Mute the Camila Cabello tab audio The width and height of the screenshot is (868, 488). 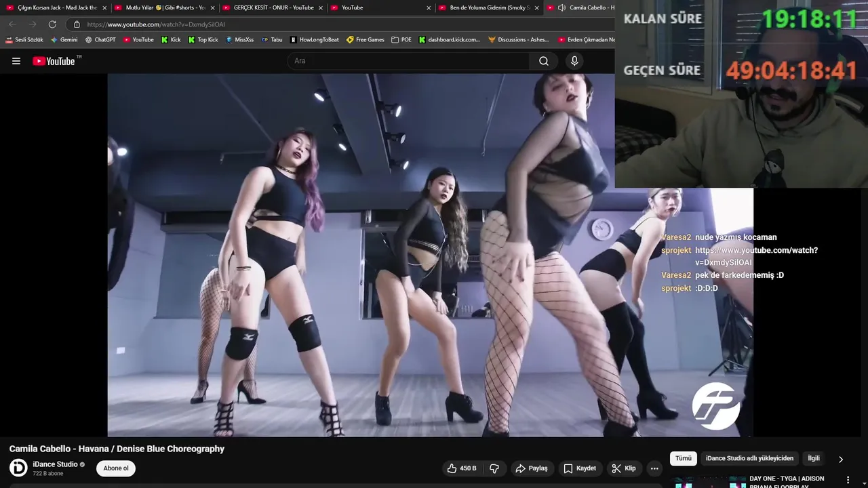coord(561,7)
